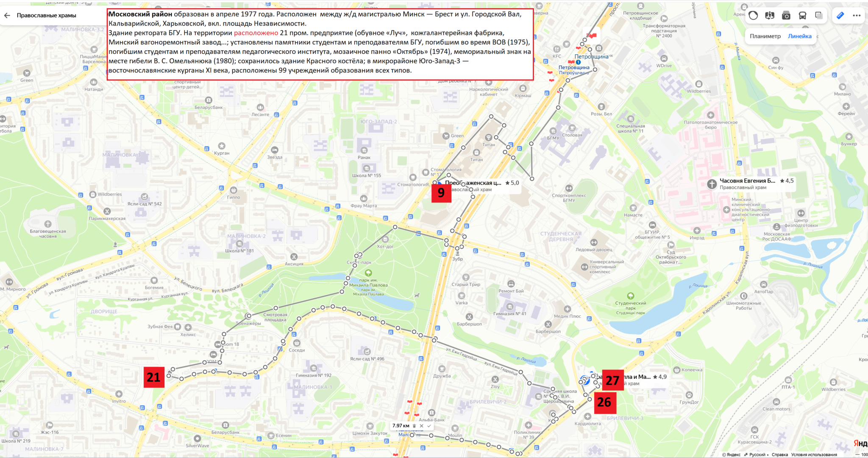Click the Часовня Евгения church marker icon
Viewport: 868px width, 458px height.
(x=712, y=184)
